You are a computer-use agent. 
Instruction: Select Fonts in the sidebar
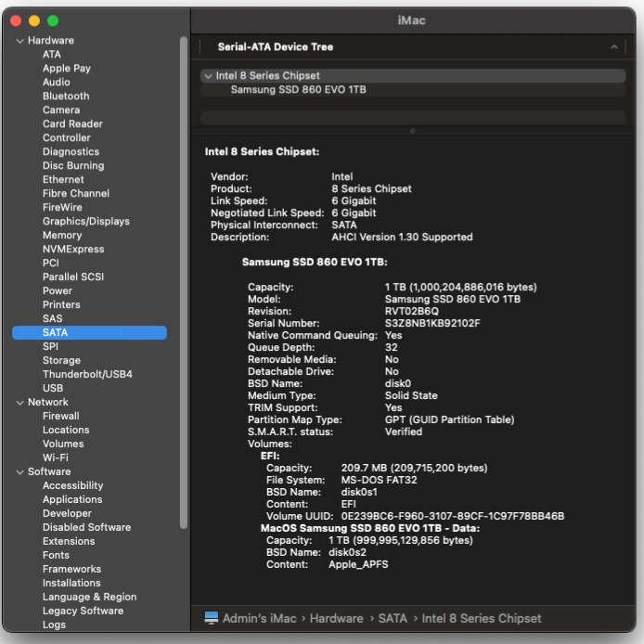tap(57, 555)
